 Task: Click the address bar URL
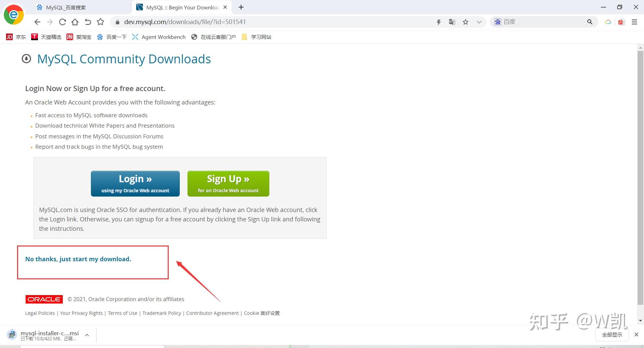(x=185, y=22)
